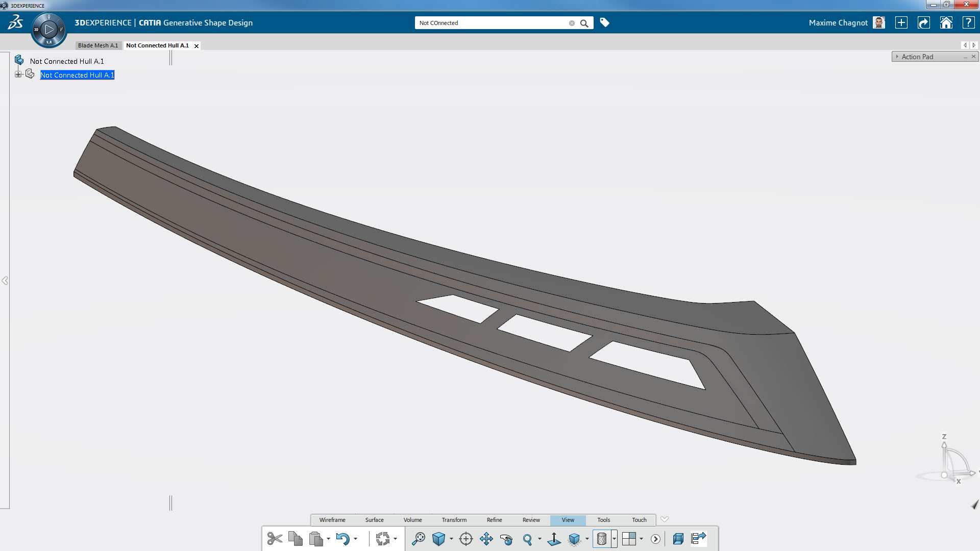Click the Copy icon in toolbar
The image size is (980, 551).
click(x=295, y=539)
